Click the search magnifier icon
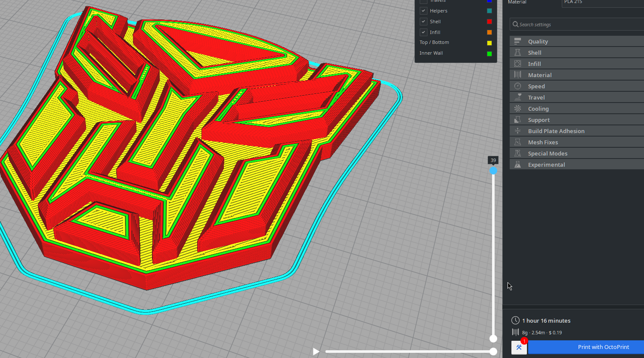Image resolution: width=644 pixels, height=358 pixels. click(515, 25)
